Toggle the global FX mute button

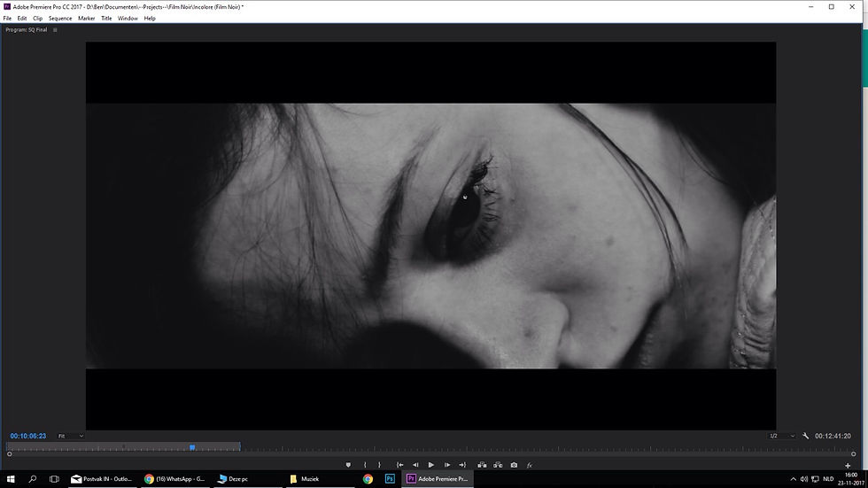point(530,465)
